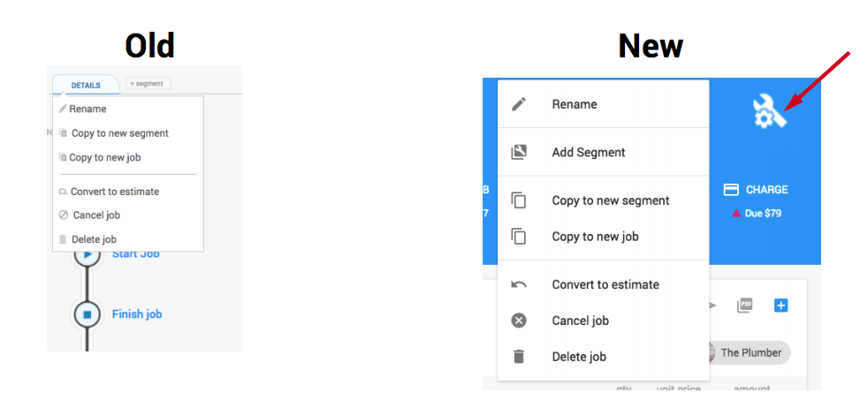Select Convert to estimate in old menu

tap(115, 192)
